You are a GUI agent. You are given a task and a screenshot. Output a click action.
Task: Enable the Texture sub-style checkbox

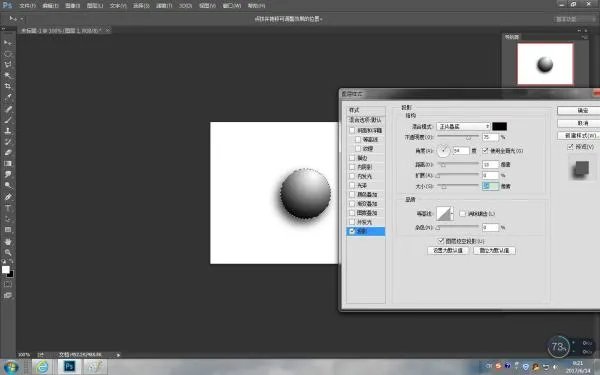pyautogui.click(x=358, y=148)
